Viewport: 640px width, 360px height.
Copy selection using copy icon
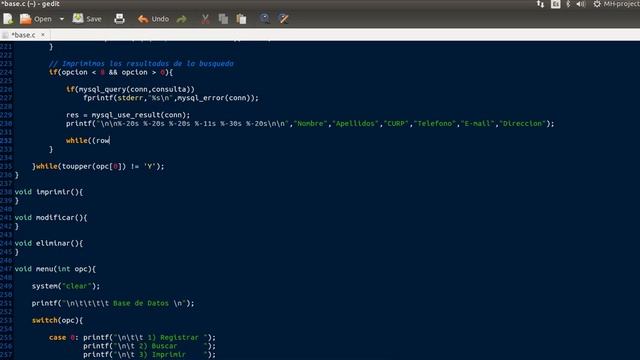coord(223,19)
